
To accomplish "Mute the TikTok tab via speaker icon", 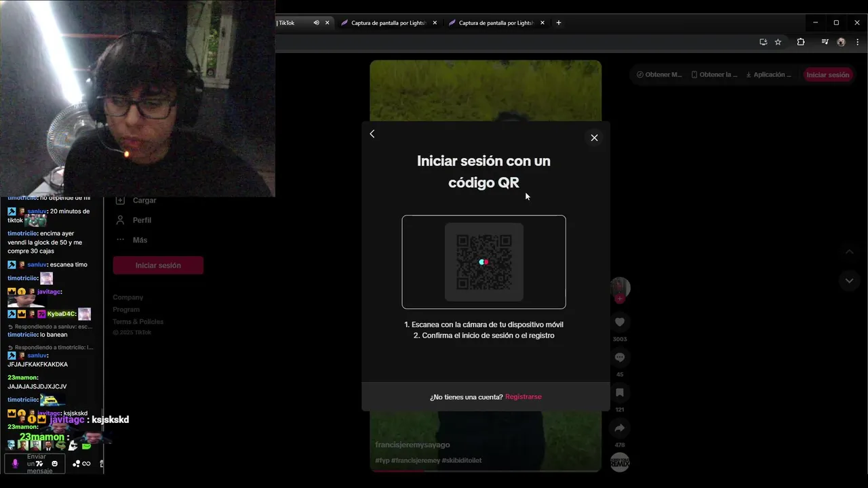I will click(x=316, y=22).
